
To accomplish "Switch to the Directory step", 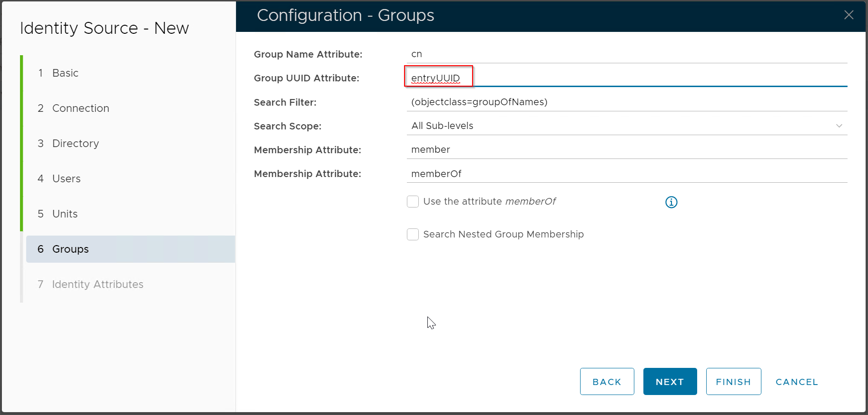I will pos(75,144).
